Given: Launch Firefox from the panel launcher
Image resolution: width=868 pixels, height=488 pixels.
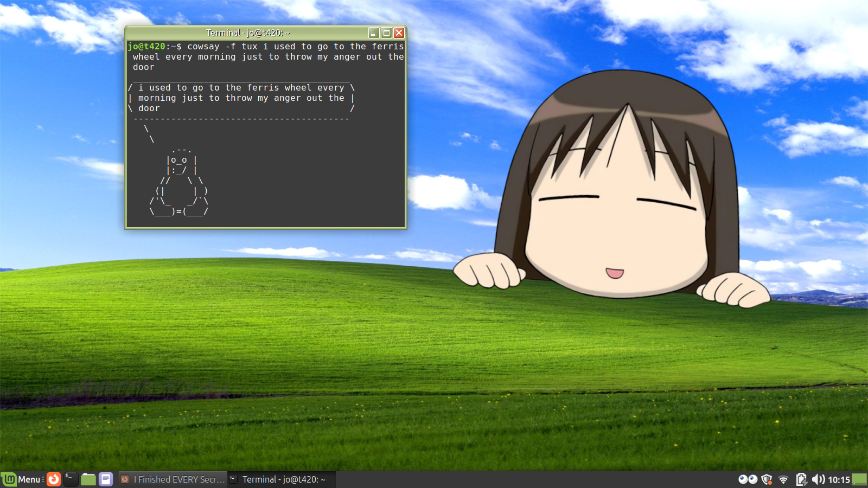Looking at the screenshot, I should pos(54,479).
